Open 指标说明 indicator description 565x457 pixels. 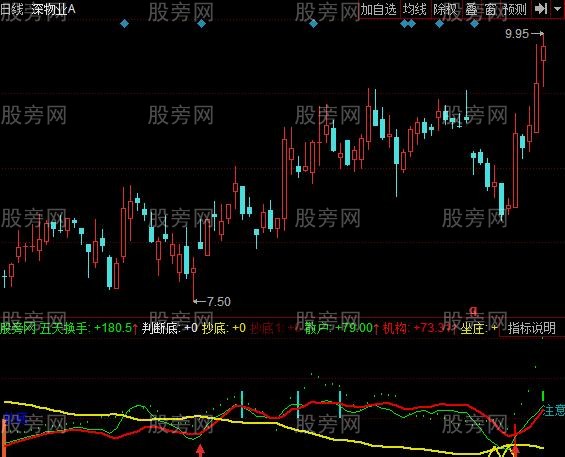[x=532, y=328]
